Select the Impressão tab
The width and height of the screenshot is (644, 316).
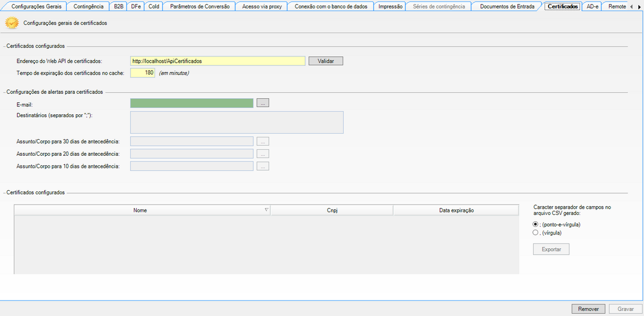[x=390, y=6]
